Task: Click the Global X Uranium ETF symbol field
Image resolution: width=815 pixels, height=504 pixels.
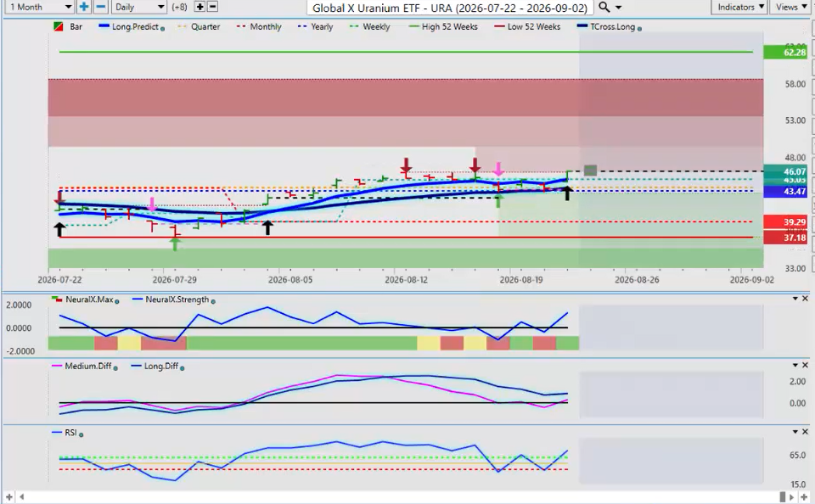Action: pos(450,8)
